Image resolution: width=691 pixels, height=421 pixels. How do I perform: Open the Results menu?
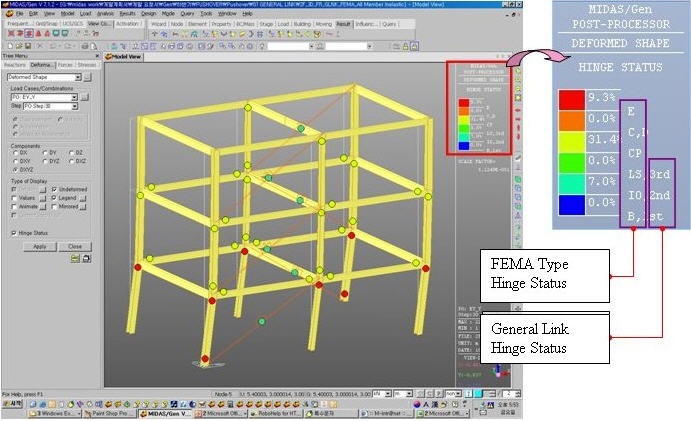point(127,14)
